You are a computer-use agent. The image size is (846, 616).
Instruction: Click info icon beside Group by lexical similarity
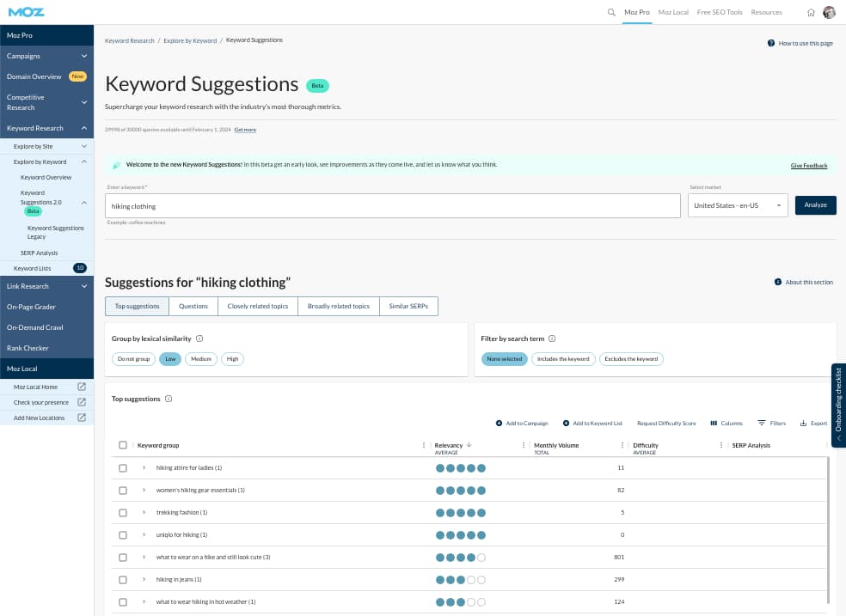(x=199, y=338)
